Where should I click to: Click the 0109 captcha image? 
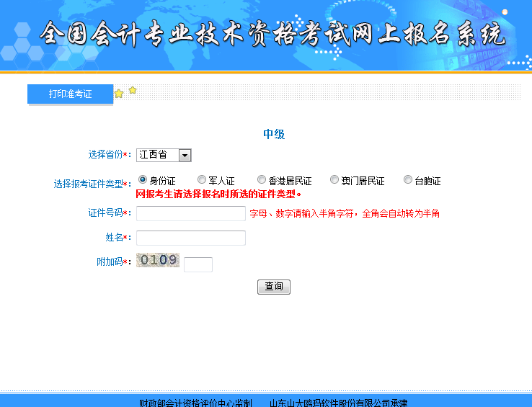[158, 260]
